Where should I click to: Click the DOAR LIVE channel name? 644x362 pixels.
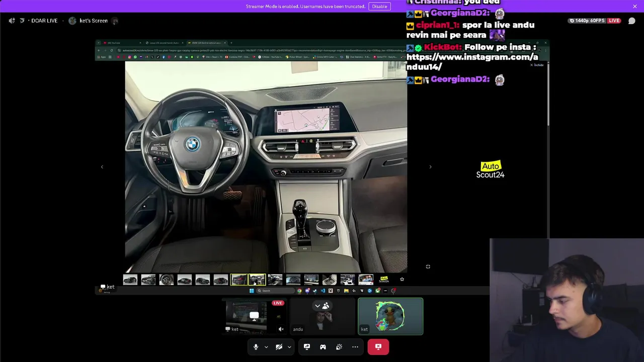[44, 21]
